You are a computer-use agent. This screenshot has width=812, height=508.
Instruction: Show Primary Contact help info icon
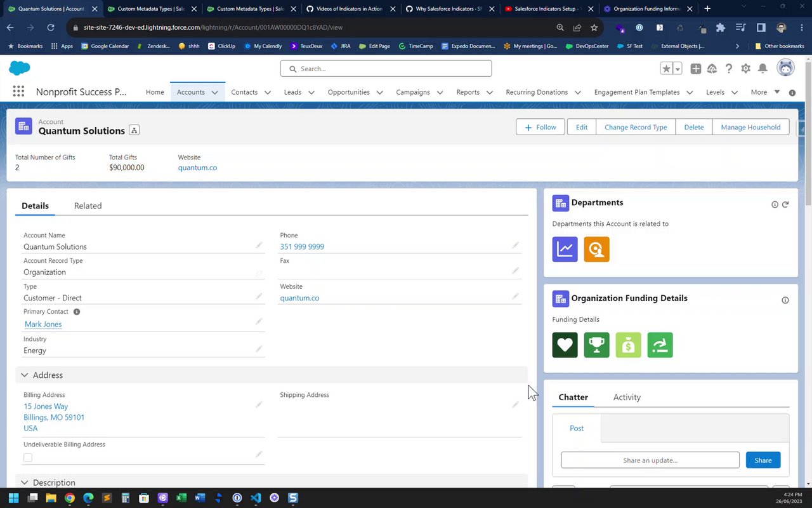coord(77,312)
